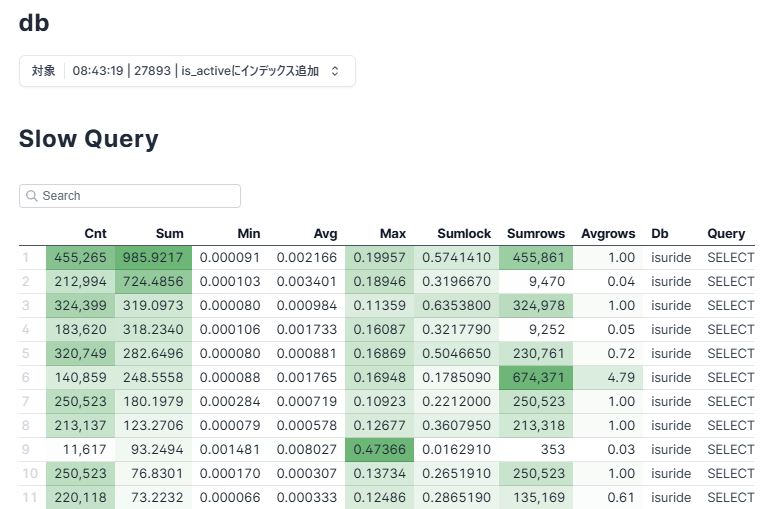The height and width of the screenshot is (509, 784).
Task: Click the Sumlock cell 0.3607950
Action: pyautogui.click(x=456, y=426)
